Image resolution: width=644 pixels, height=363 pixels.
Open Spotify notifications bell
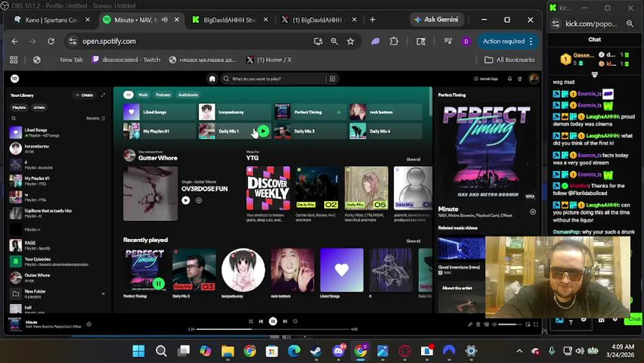click(x=509, y=79)
